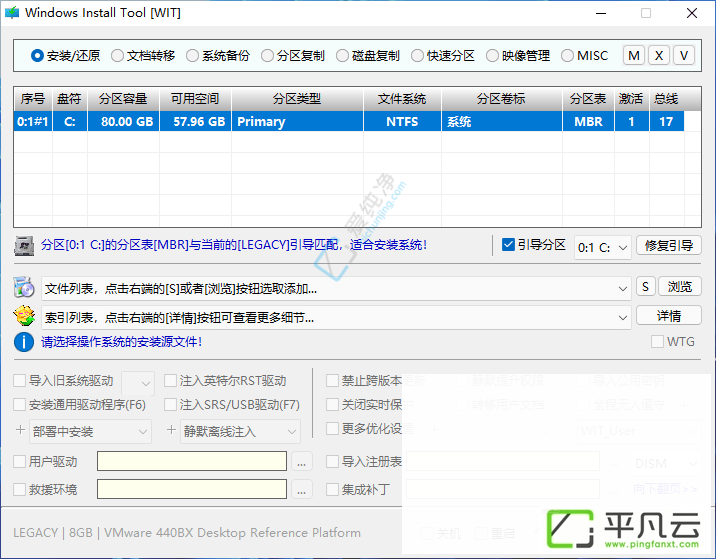Toggle the WTG checkbox
The image size is (716, 559).
coord(657,342)
